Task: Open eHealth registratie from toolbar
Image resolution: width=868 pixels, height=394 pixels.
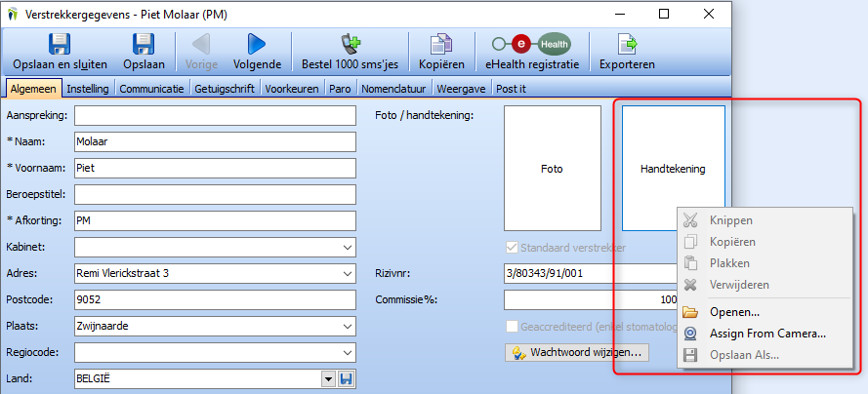Action: click(532, 44)
